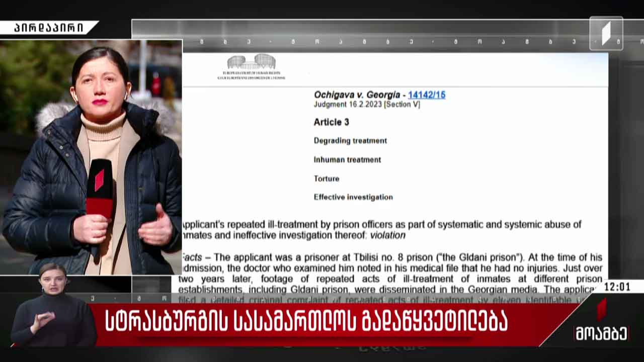Click the 'Effective investigation' keyword
This screenshot has width=644, height=362.
(353, 197)
